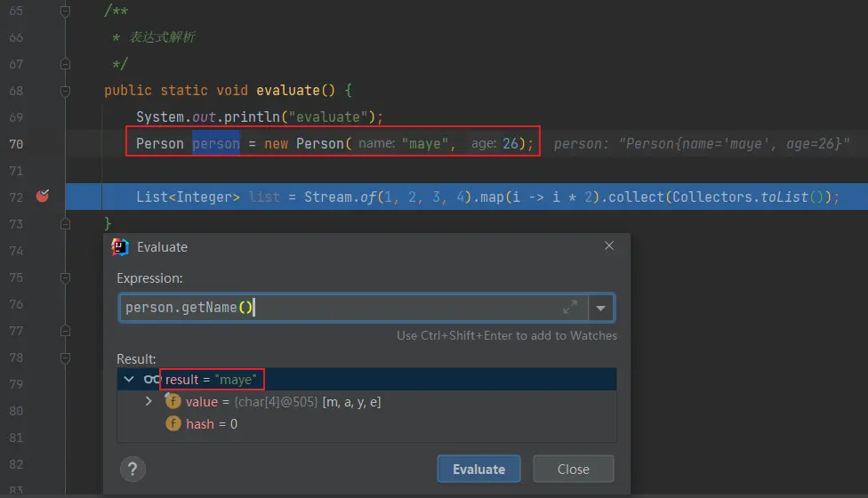Open the help question mark button

[x=133, y=470]
